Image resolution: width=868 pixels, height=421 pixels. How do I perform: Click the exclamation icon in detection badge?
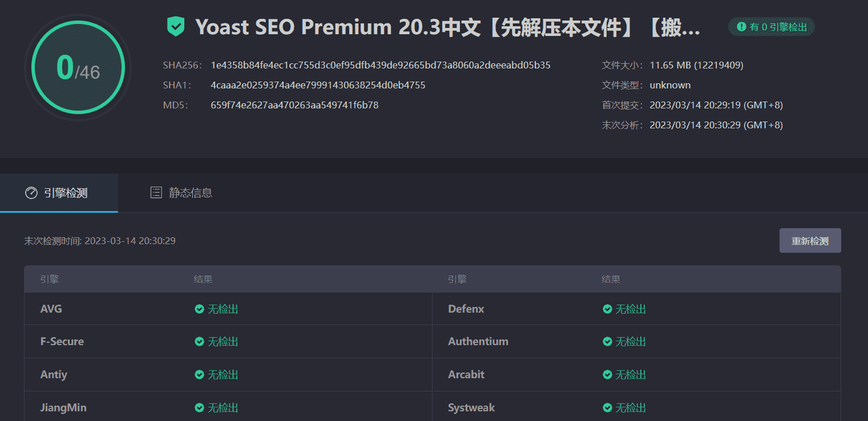point(741,27)
